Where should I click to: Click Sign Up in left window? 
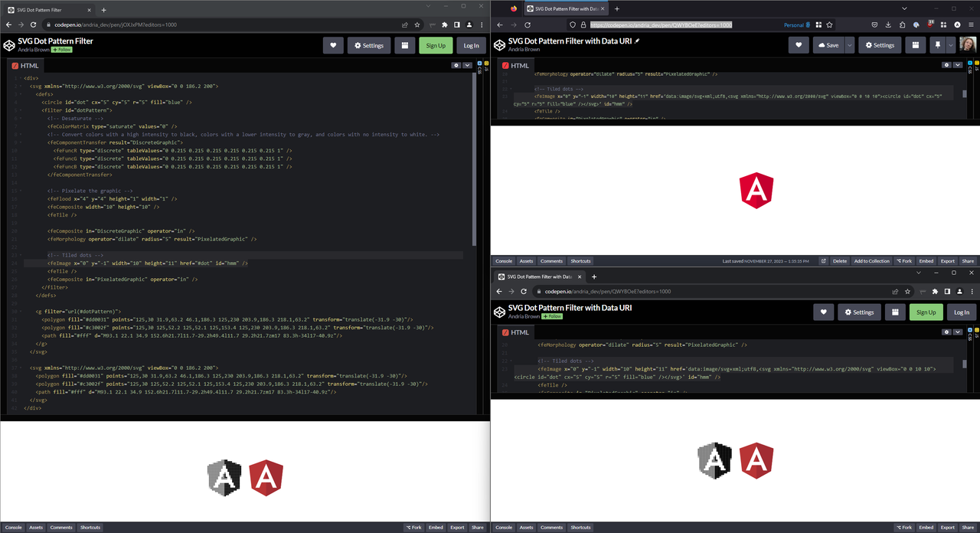[436, 45]
